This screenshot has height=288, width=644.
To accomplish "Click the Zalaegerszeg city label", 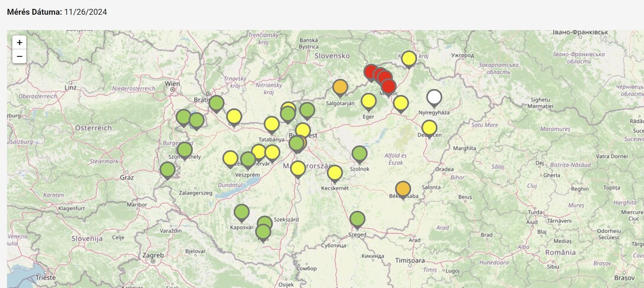I will click(195, 193).
